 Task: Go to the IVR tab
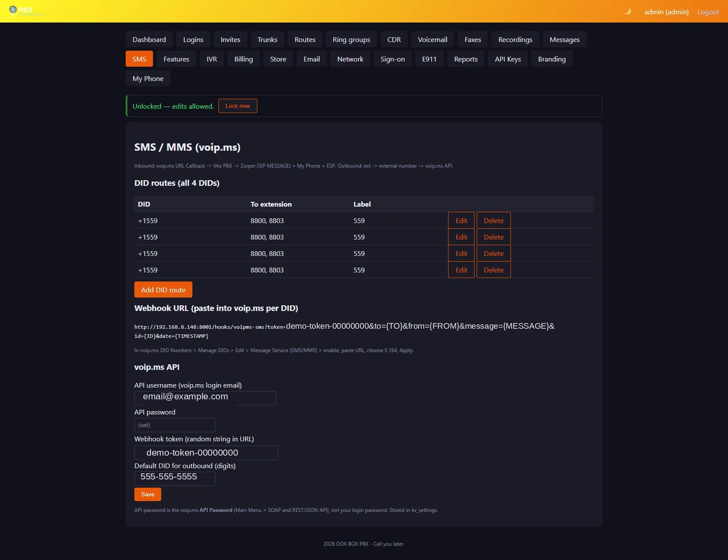[x=212, y=59]
